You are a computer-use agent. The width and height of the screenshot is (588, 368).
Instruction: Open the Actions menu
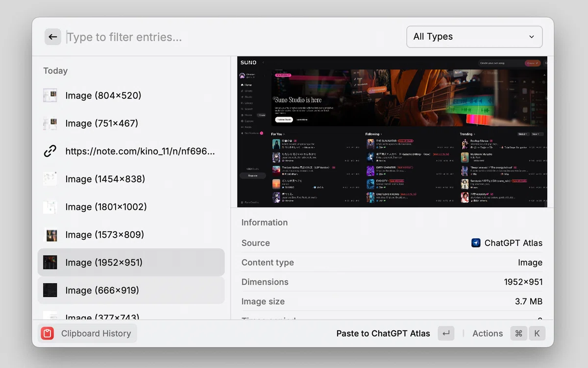[x=488, y=333]
